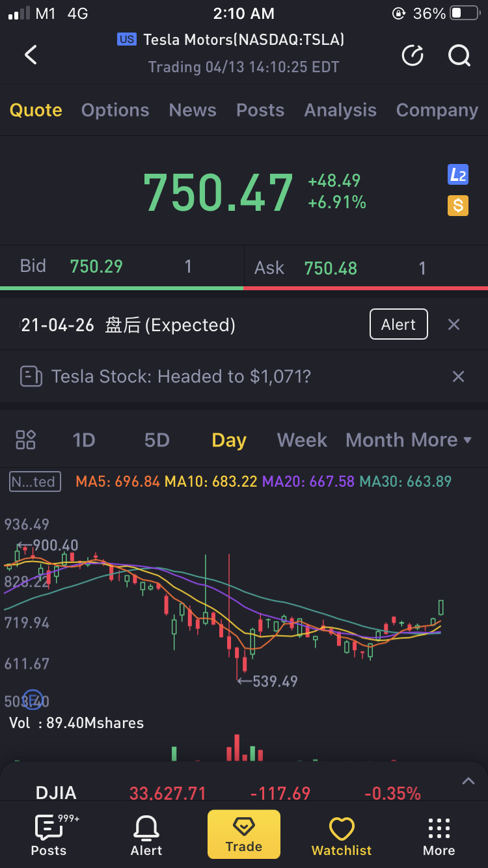
Task: Tap the +6.91% change value
Action: (337, 202)
